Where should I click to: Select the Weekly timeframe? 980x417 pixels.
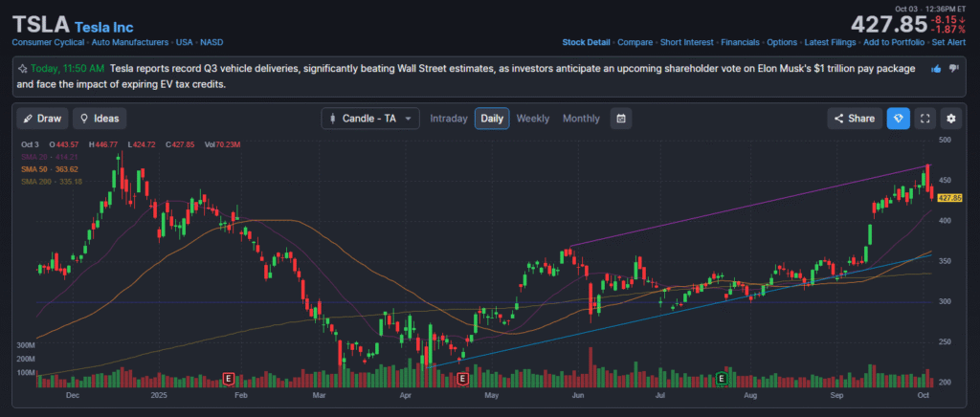[533, 119]
